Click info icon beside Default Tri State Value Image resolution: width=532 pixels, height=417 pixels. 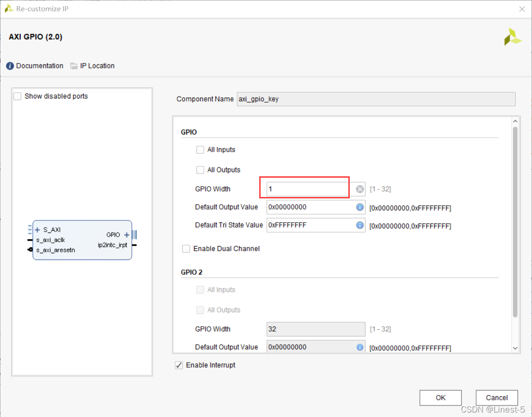click(360, 225)
